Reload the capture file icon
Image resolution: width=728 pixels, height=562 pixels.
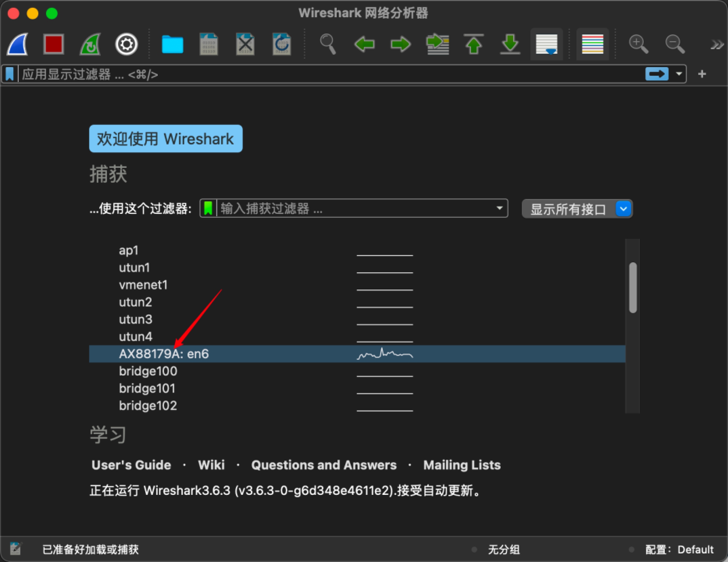click(282, 44)
